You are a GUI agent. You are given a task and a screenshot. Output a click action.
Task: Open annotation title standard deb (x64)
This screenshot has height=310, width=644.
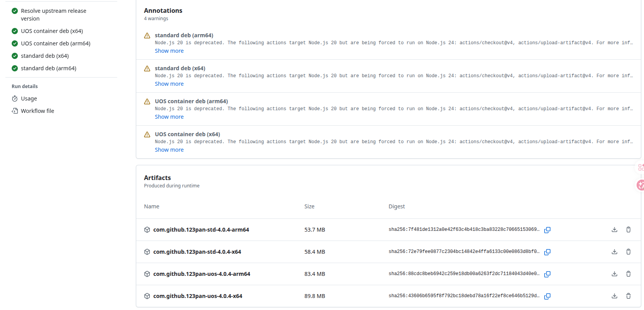click(x=180, y=68)
